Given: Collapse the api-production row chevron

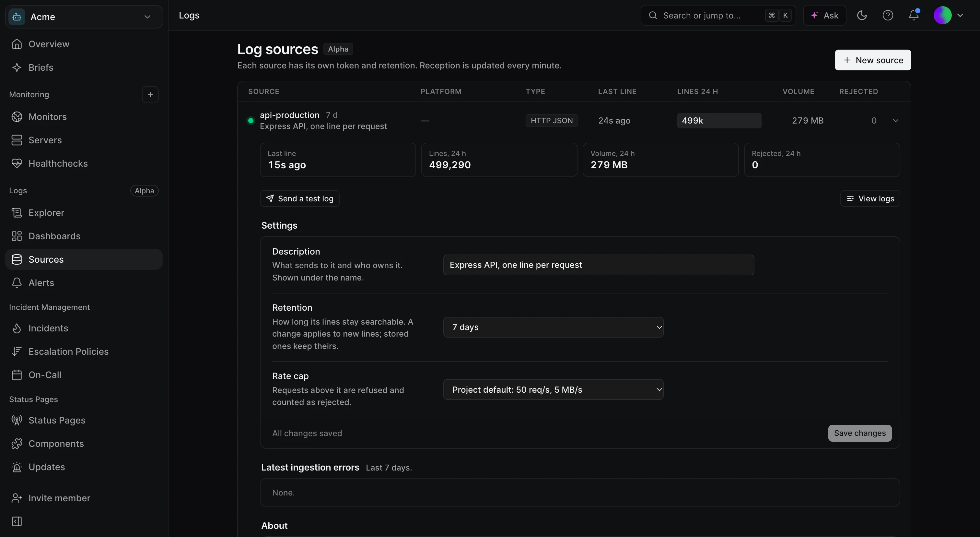Looking at the screenshot, I should 895,121.
